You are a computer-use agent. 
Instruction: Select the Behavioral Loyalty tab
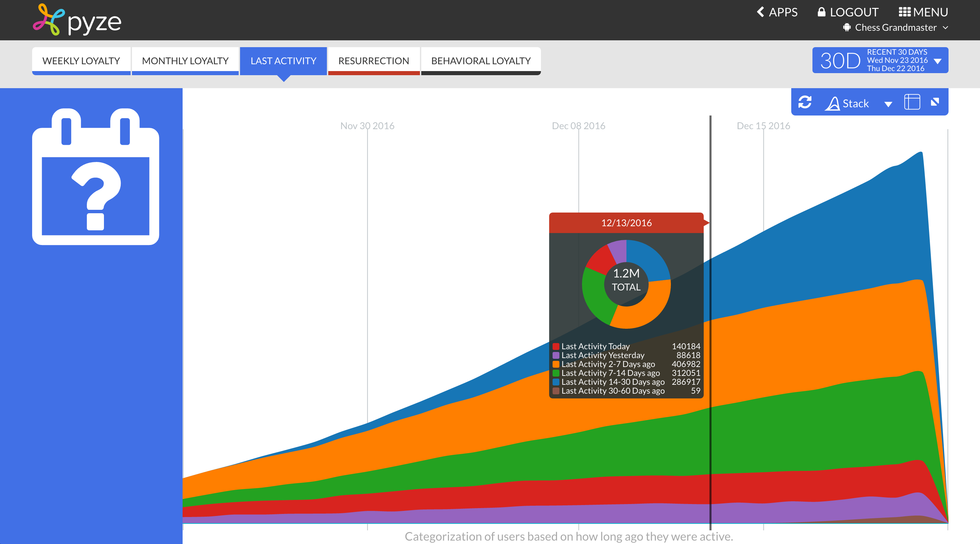tap(480, 61)
